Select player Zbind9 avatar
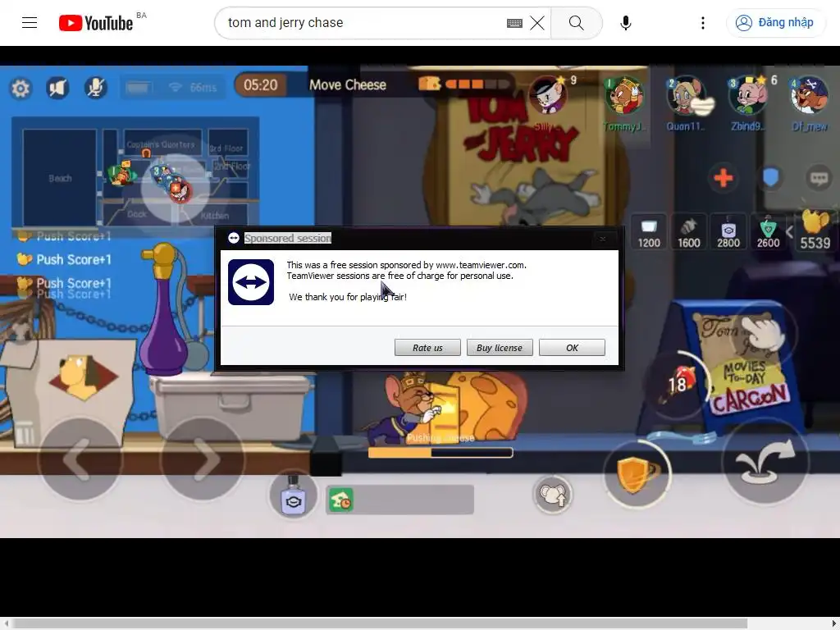 point(748,95)
